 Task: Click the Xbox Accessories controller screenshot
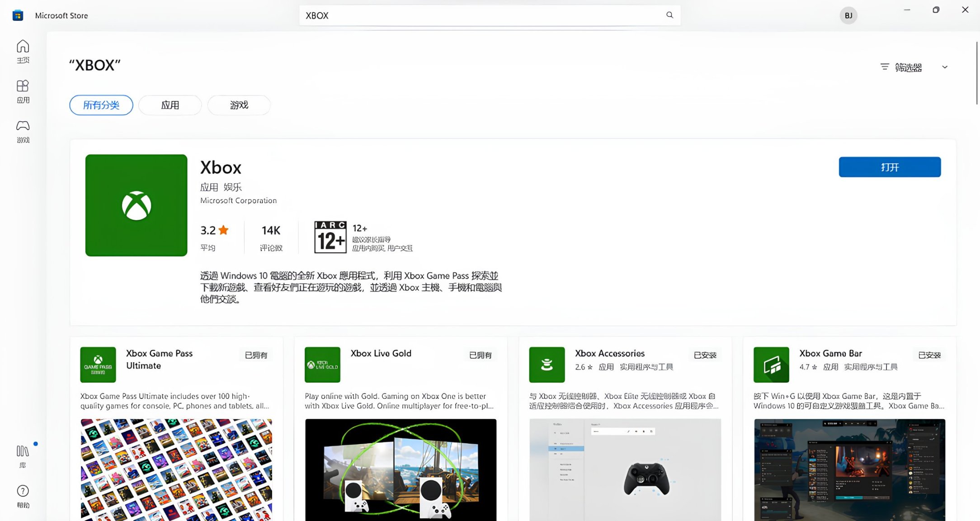pyautogui.click(x=625, y=470)
